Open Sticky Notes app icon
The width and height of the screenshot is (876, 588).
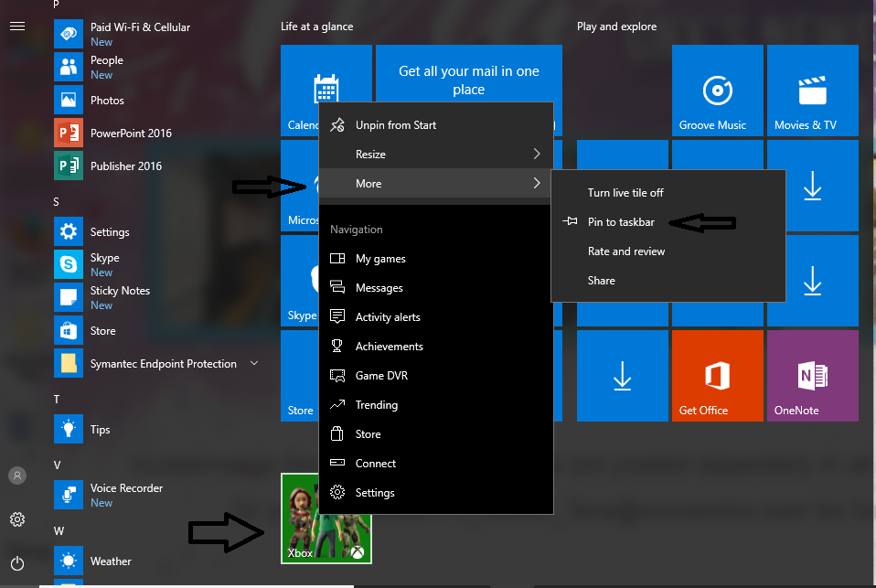point(69,297)
